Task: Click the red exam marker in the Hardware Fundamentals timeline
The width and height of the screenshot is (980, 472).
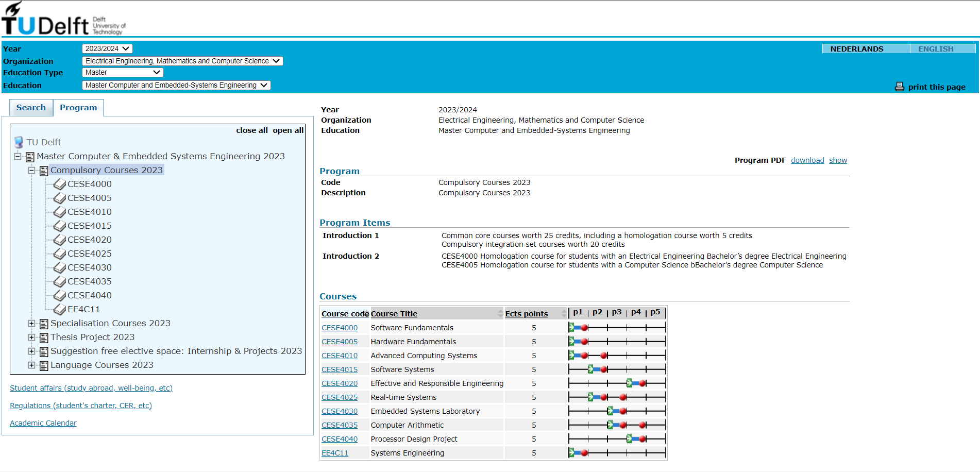Action: pyautogui.click(x=584, y=341)
